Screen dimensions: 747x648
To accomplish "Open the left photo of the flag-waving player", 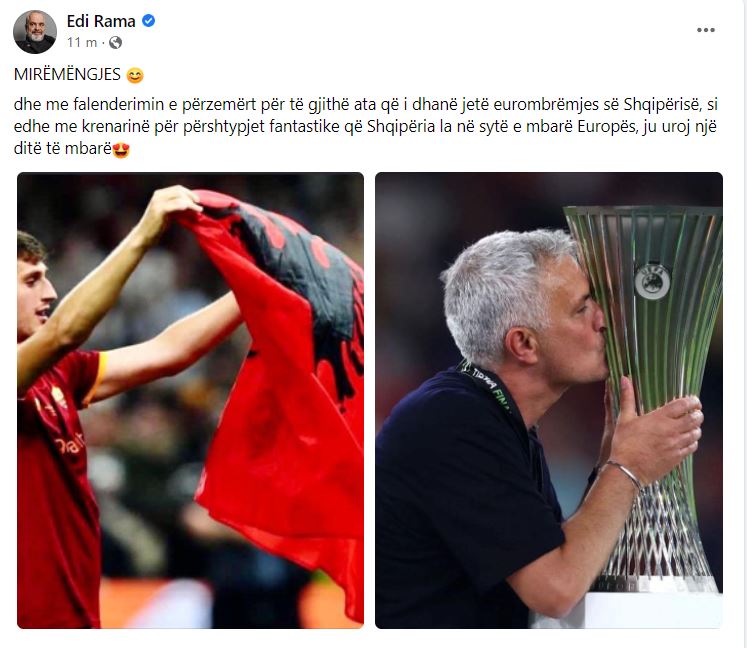I will pyautogui.click(x=191, y=400).
